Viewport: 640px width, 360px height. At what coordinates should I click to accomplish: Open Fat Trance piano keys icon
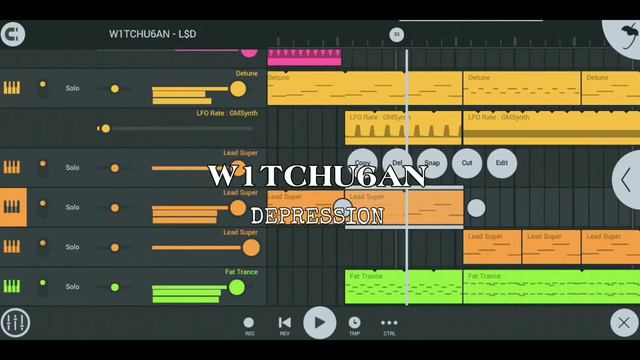pos(12,286)
